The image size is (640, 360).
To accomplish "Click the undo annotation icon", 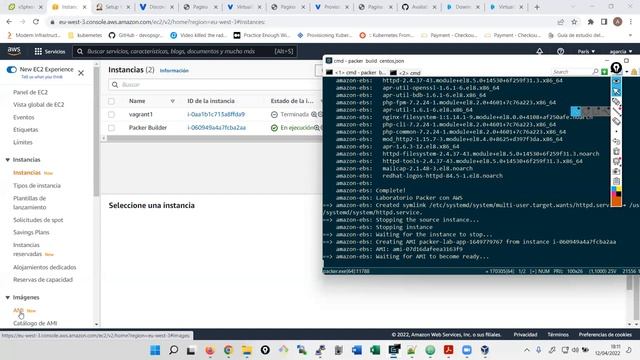I will (x=616, y=141).
